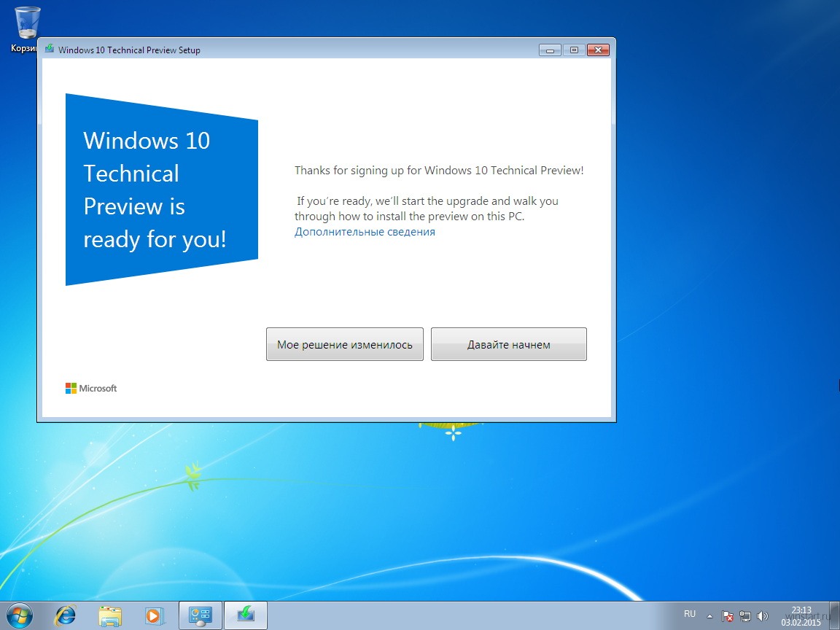Click the Microsoft logo in the setup window
The image size is (840, 630).
click(90, 389)
